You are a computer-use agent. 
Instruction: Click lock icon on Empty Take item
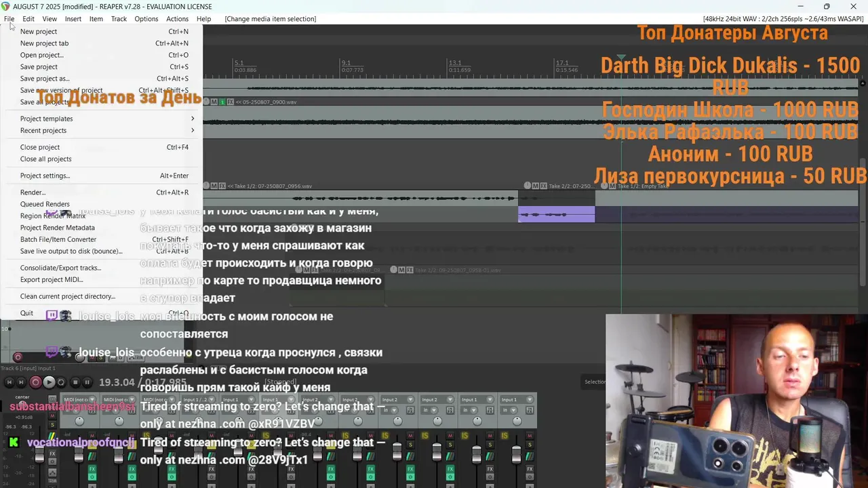coord(606,186)
